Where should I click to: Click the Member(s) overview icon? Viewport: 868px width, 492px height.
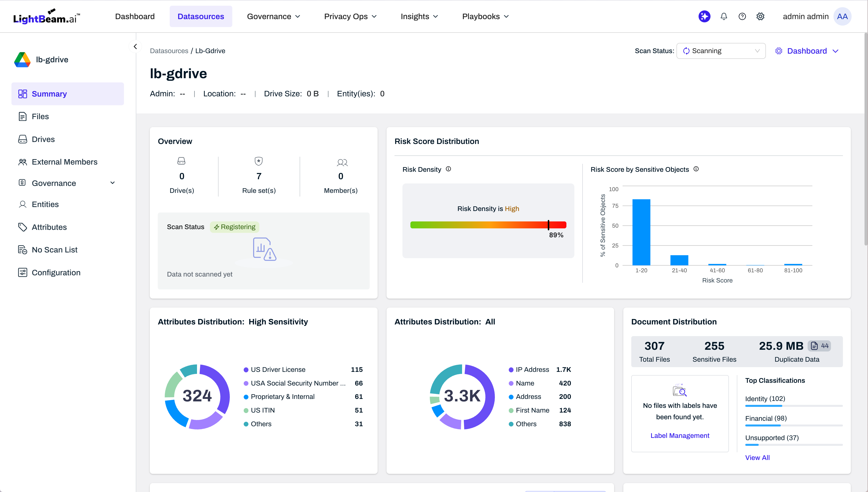[x=342, y=163]
